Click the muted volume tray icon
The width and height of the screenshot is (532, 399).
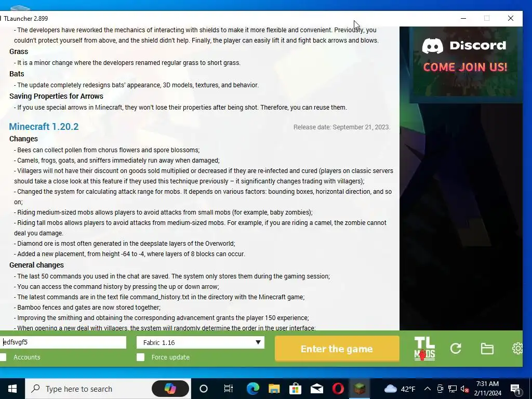[x=464, y=389]
